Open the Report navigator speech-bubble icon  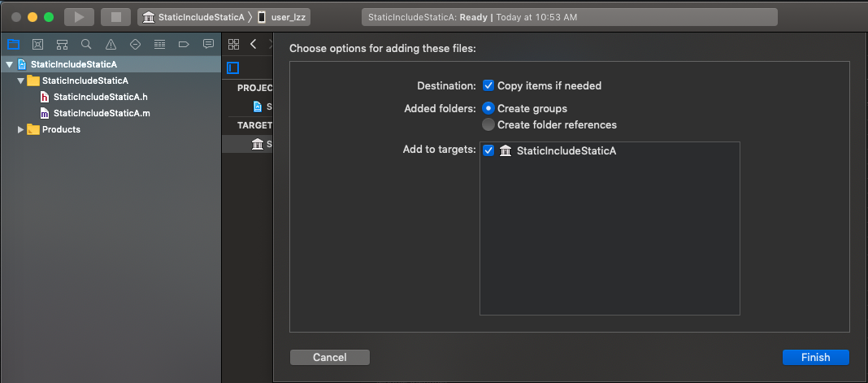click(x=208, y=44)
